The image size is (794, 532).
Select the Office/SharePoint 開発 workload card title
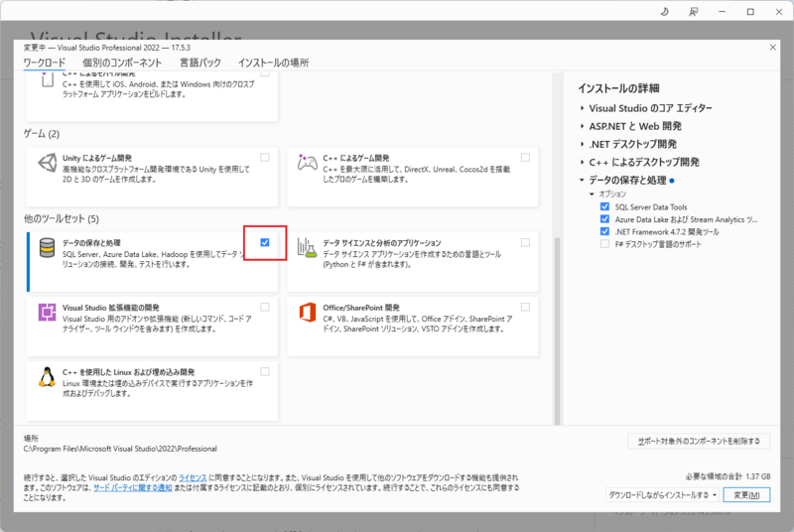click(x=361, y=308)
